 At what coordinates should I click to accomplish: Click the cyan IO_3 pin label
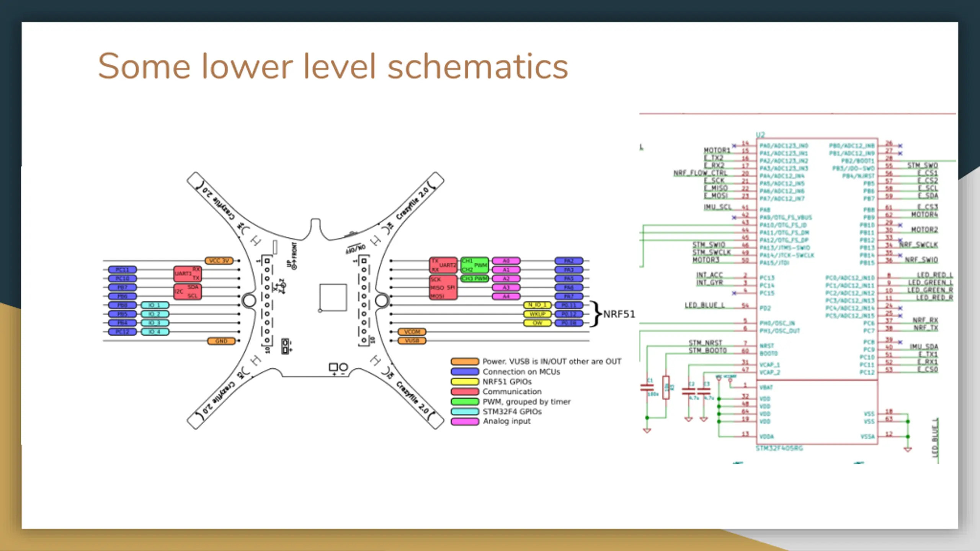tap(155, 323)
